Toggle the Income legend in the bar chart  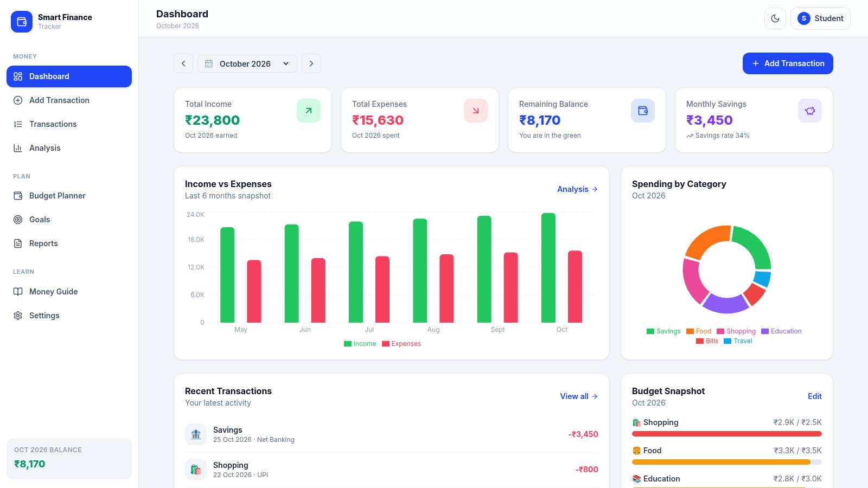pyautogui.click(x=360, y=344)
